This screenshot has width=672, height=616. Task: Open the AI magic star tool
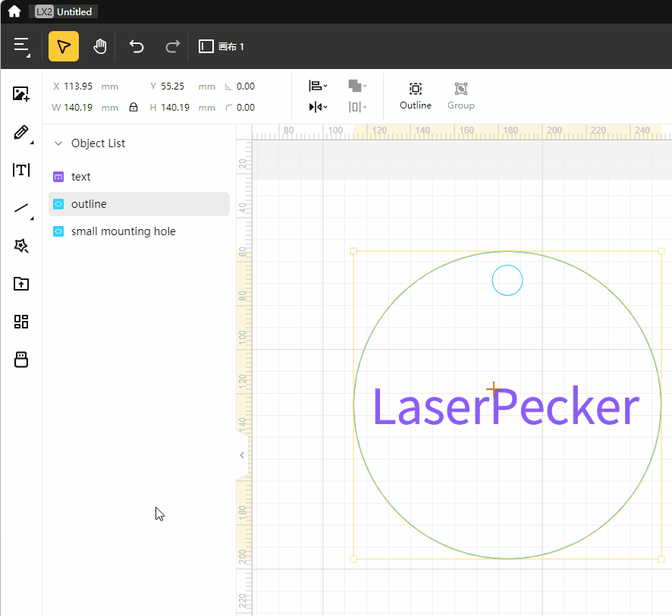point(21,246)
